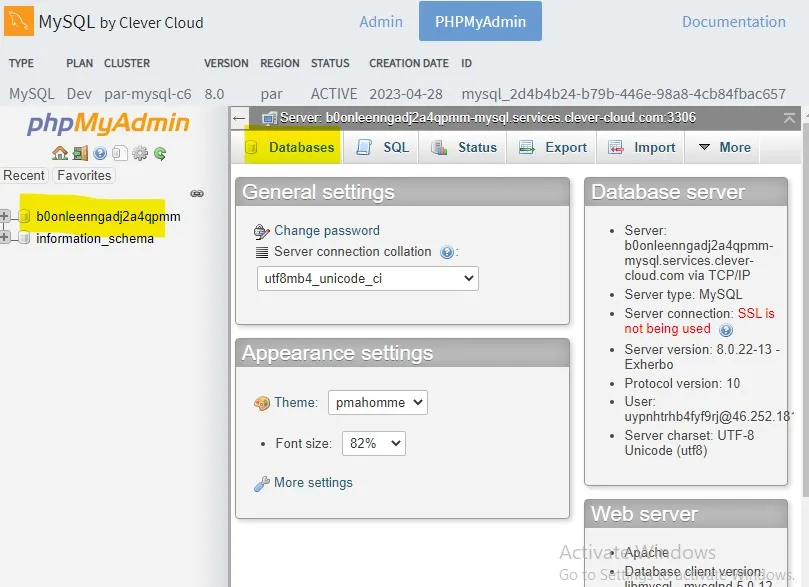The height and width of the screenshot is (587, 809).
Task: Click the par-mysql-c6 cluster value
Action: click(x=148, y=94)
